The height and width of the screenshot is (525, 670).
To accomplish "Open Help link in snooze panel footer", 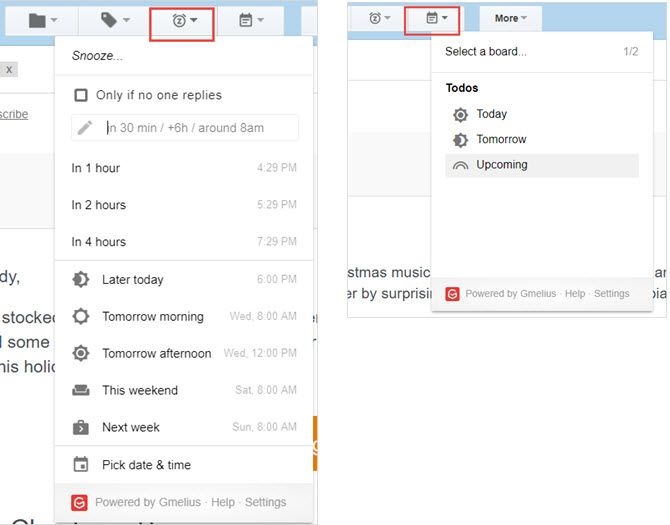I will [x=223, y=502].
